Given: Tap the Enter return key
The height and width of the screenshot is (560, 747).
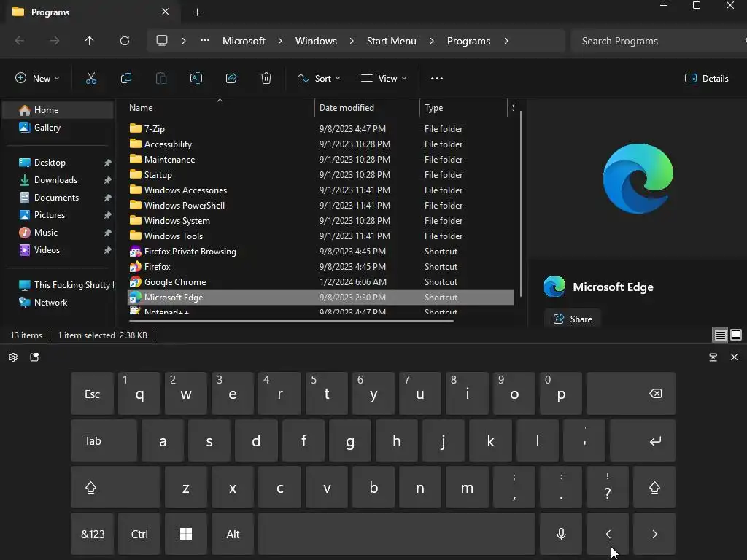Looking at the screenshot, I should 642,440.
